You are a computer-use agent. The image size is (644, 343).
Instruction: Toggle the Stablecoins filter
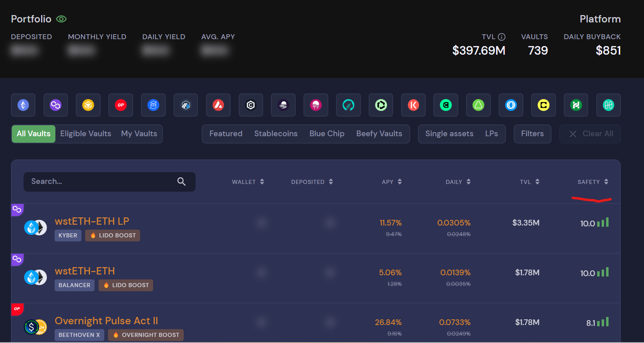pyautogui.click(x=276, y=134)
